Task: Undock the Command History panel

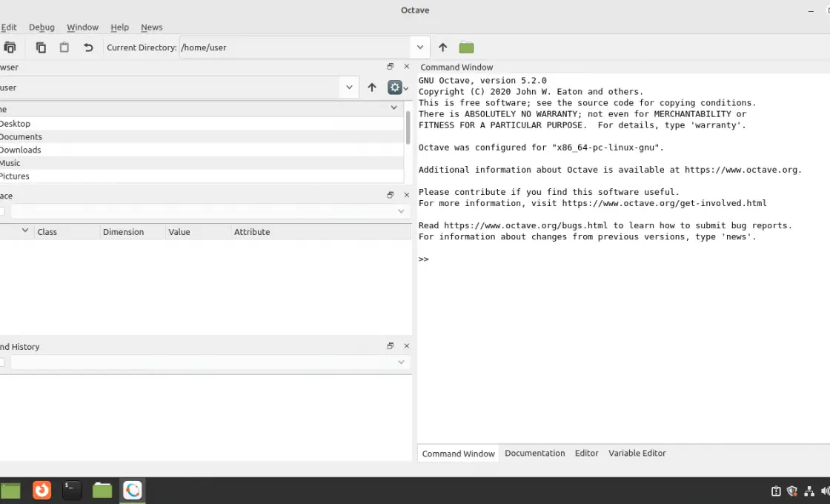Action: click(x=390, y=345)
